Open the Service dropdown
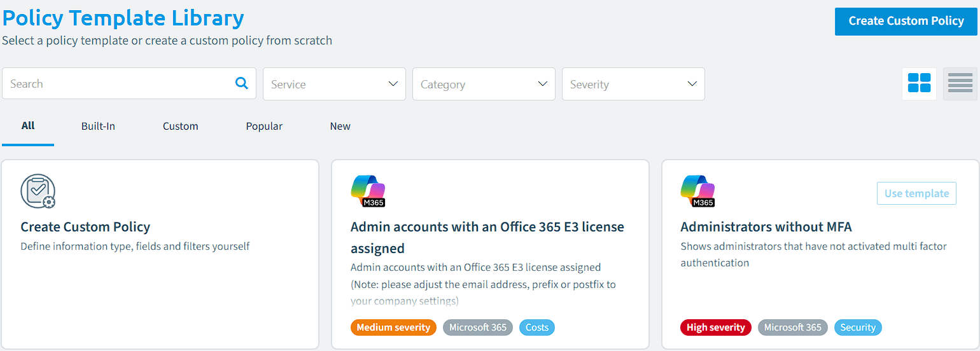Image resolution: width=980 pixels, height=351 pixels. coord(334,84)
